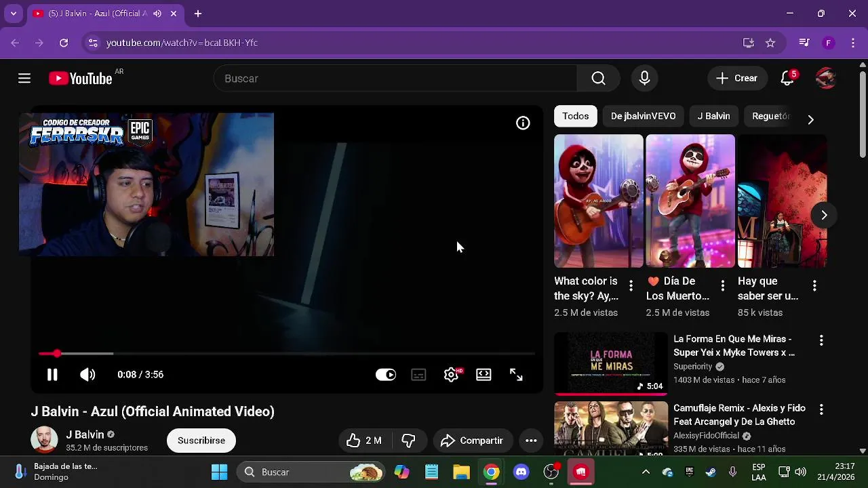Open options for Camuflaje Remix video
Image resolution: width=868 pixels, height=488 pixels.
pos(821,409)
